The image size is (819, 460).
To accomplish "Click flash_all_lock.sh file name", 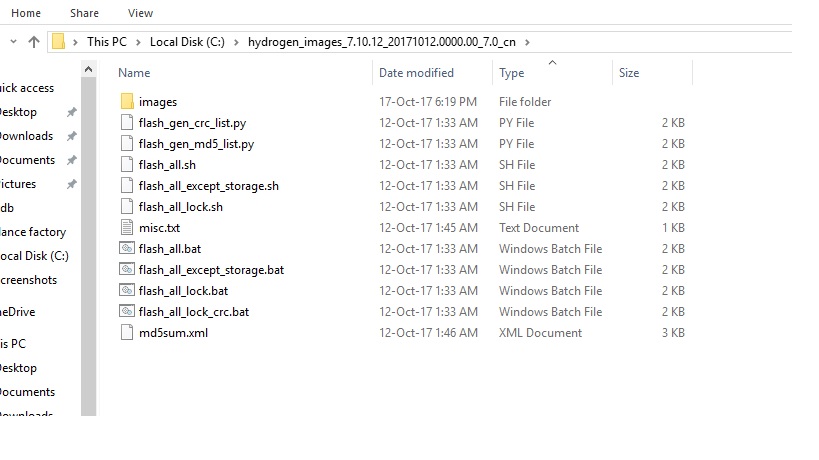I will pos(181,207).
